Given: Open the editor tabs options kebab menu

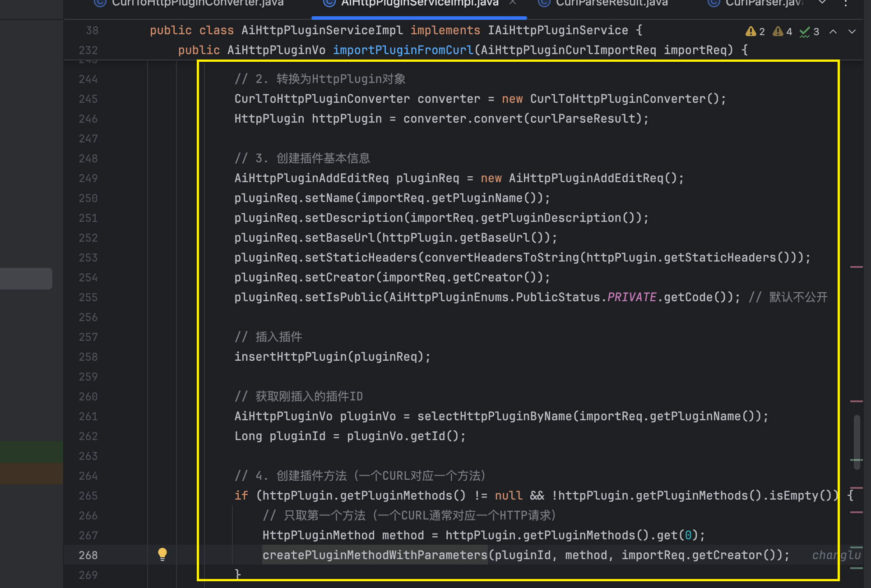Looking at the screenshot, I should (846, 3).
